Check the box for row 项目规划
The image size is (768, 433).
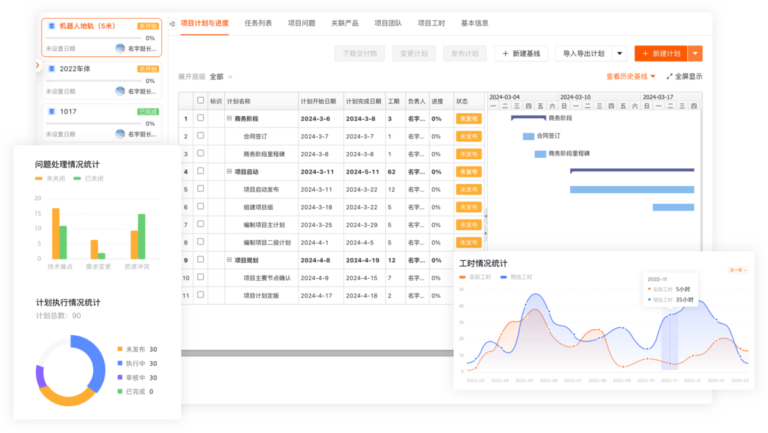pyautogui.click(x=200, y=259)
